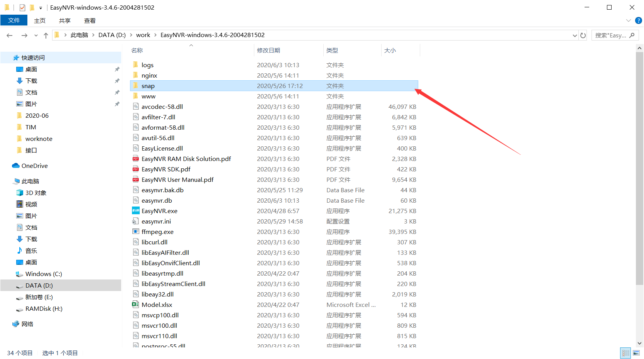644x359 pixels.
Task: Select 新加卷 (E:) drive
Action: [39, 297]
